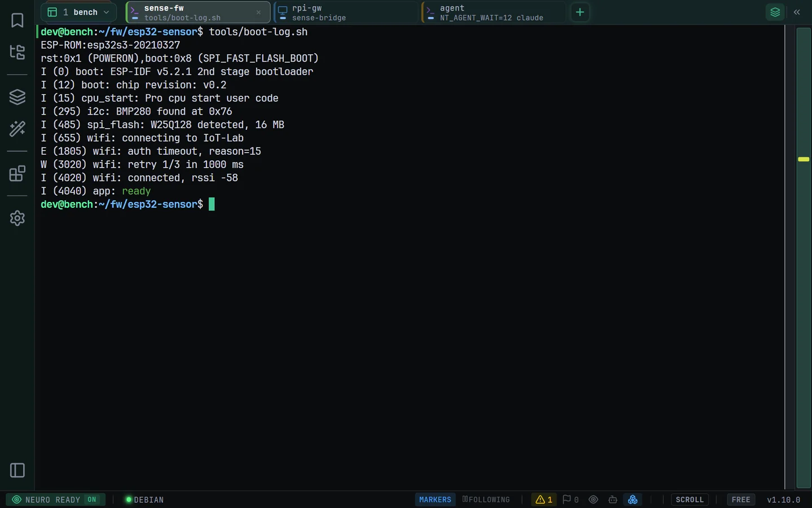This screenshot has height=508, width=812.
Task: Click the blue cubes icon in status bar
Action: tap(633, 500)
